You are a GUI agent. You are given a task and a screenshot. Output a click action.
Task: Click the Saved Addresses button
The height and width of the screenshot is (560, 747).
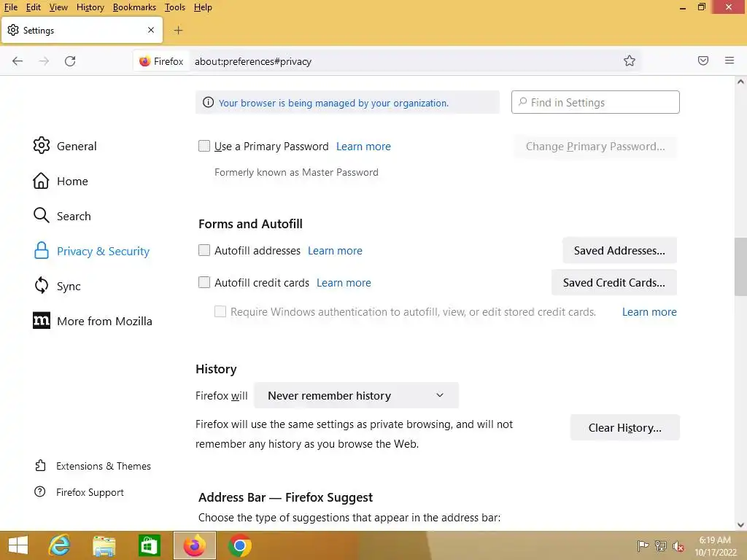[619, 251]
